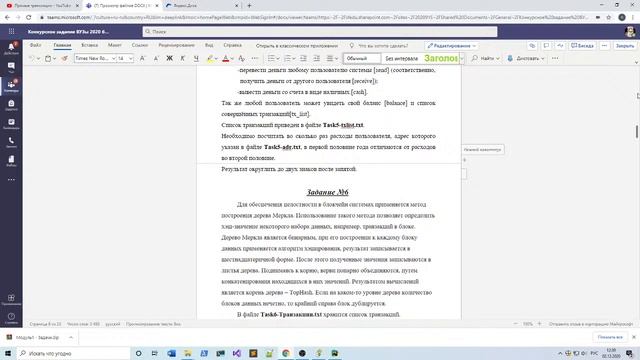This screenshot has width=640, height=360.
Task: Click Open in desktop app link
Action: pyautogui.click(x=297, y=46)
